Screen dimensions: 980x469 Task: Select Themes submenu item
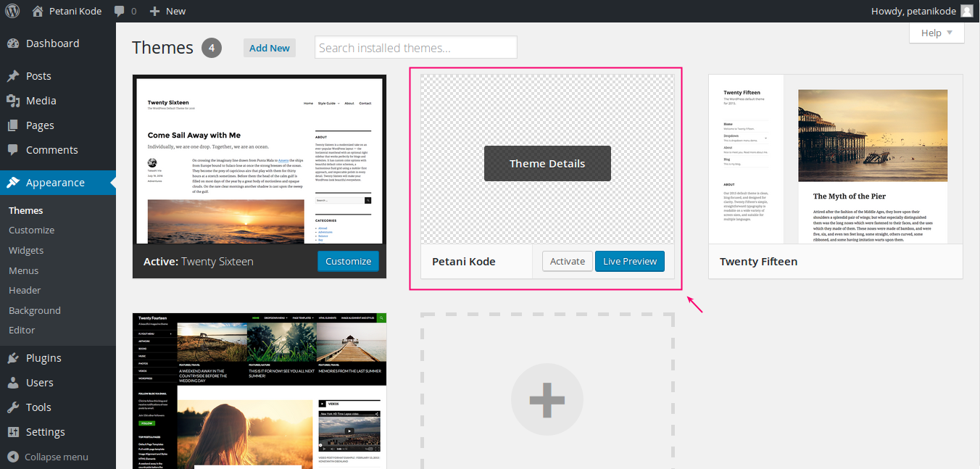click(26, 210)
